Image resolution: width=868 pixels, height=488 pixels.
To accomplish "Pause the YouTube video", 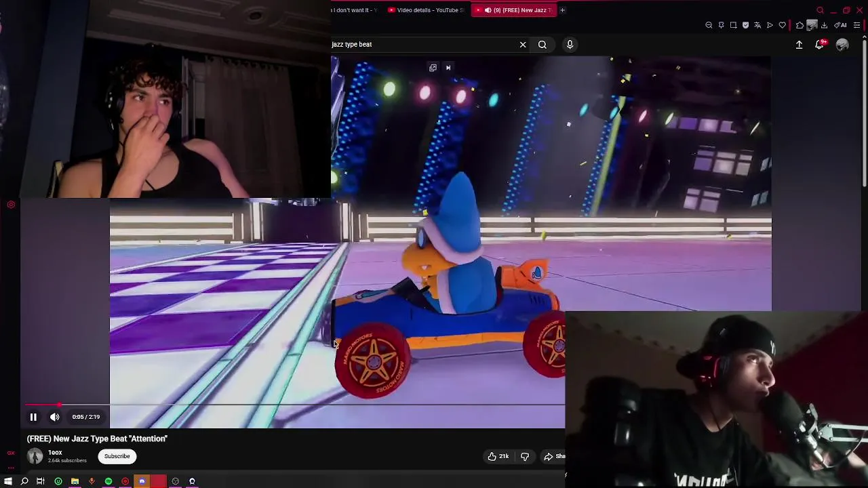I will (x=33, y=417).
